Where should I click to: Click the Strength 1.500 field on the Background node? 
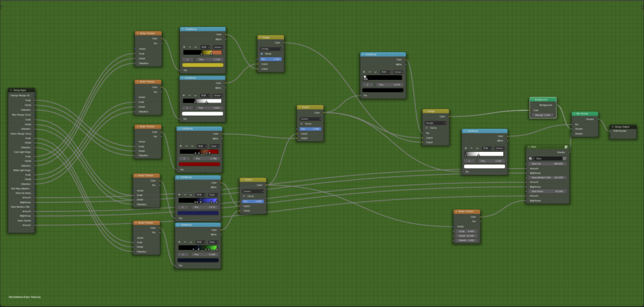(x=543, y=115)
